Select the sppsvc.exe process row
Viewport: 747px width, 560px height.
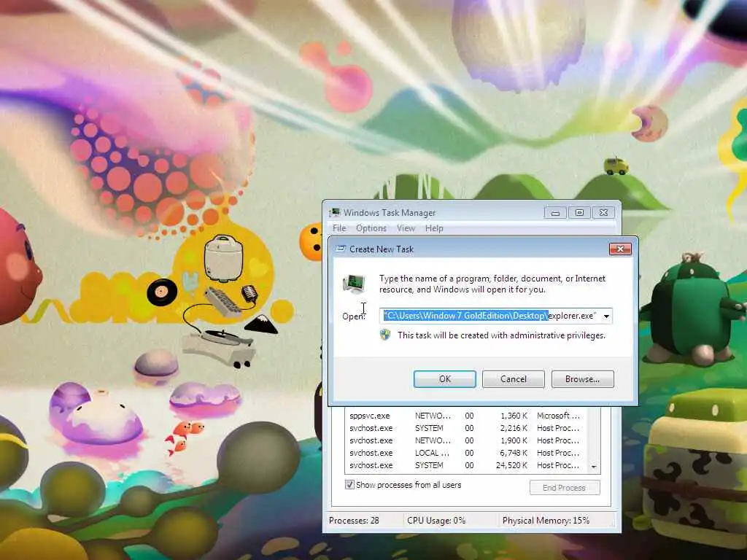coord(465,416)
